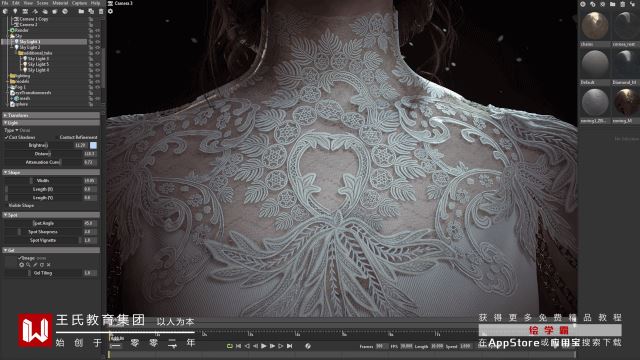Open the viewport settings gear below Camera 3
Viewport: 640px width, 360px height.
[111, 11]
